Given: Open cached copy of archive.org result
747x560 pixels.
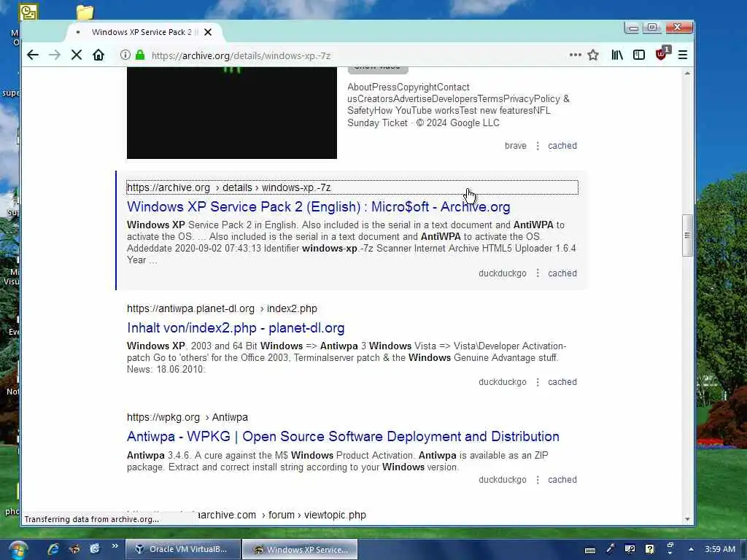Looking at the screenshot, I should tap(562, 273).
